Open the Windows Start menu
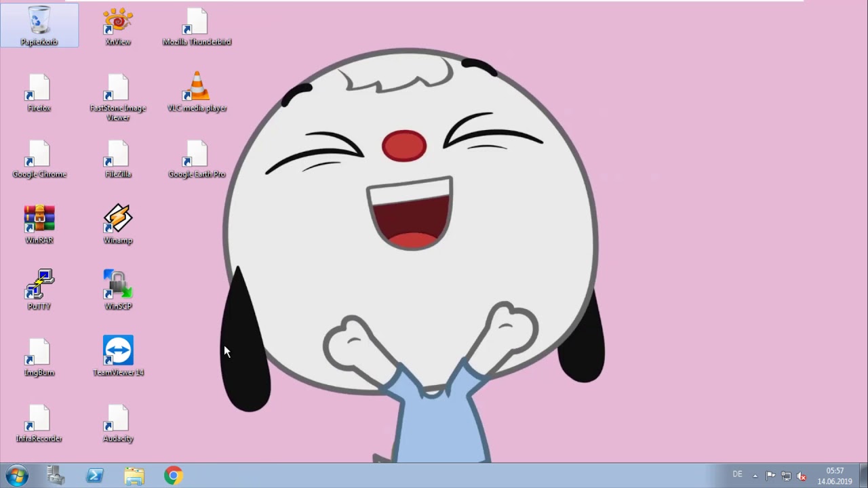 [x=17, y=476]
